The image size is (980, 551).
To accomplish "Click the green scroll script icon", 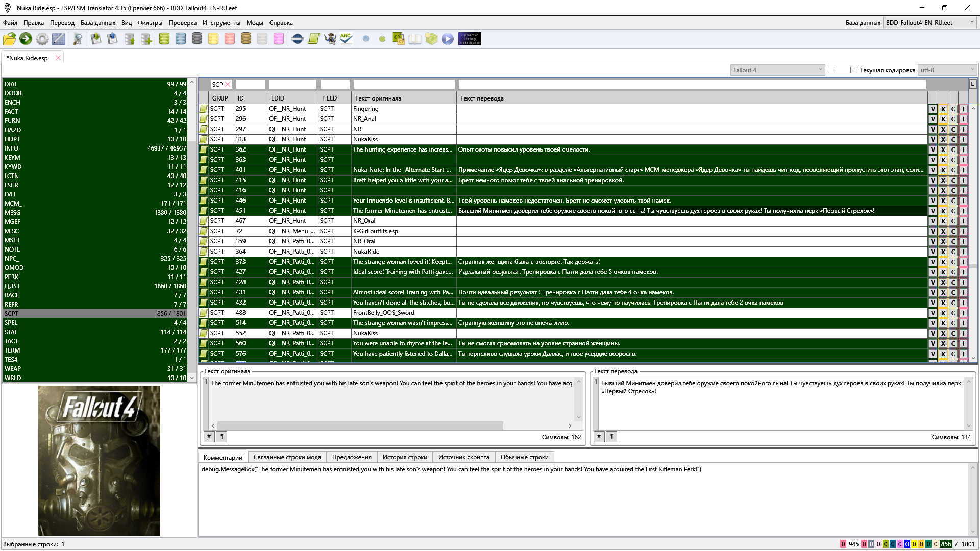I will pyautogui.click(x=314, y=39).
